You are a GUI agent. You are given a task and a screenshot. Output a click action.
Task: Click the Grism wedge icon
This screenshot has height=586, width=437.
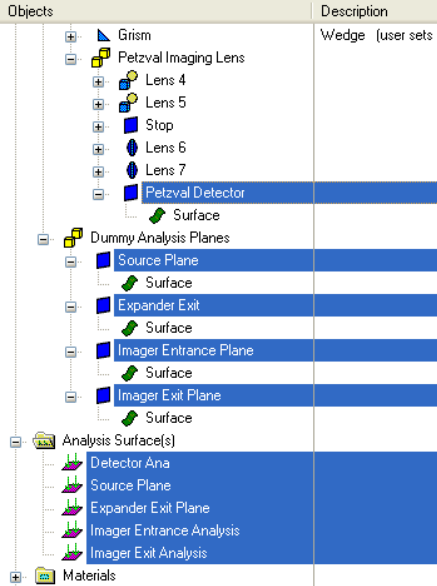[103, 35]
